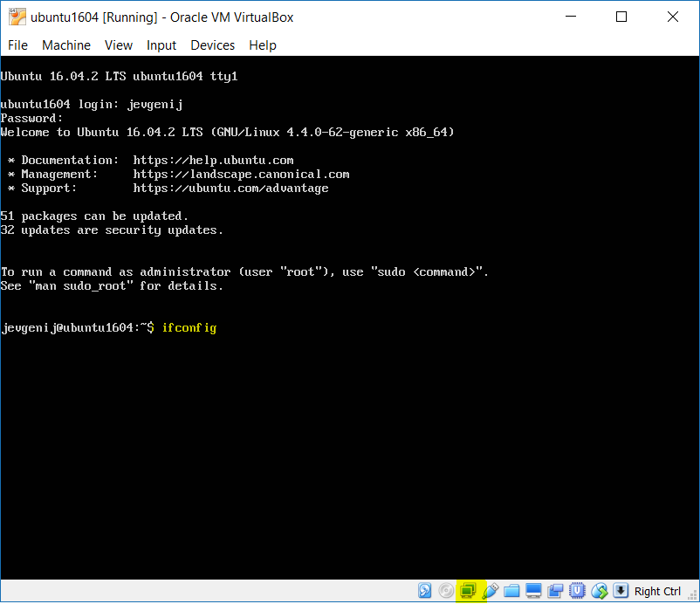The width and height of the screenshot is (700, 604).
Task: Click the network adapters indicator icon
Action: 468,591
